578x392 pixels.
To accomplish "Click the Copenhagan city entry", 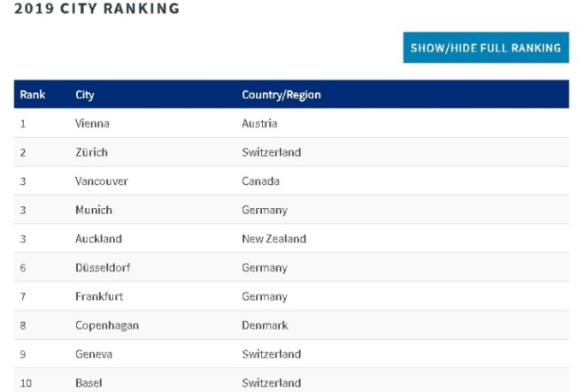I will pyautogui.click(x=107, y=326).
